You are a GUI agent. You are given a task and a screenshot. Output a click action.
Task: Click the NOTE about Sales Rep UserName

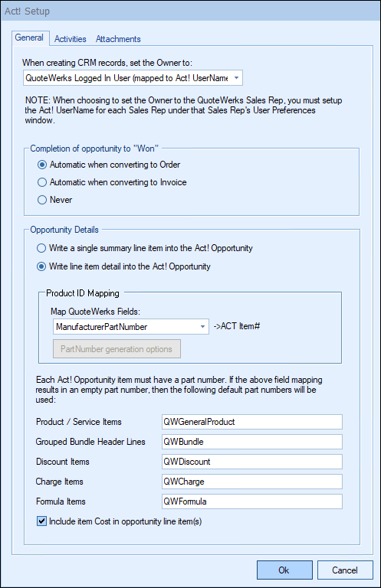183,110
